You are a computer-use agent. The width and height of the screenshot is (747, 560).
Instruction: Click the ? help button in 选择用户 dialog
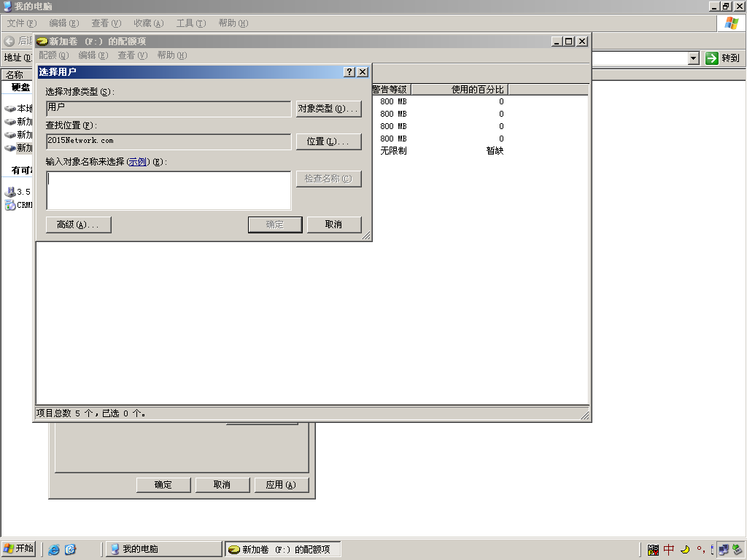pos(349,72)
